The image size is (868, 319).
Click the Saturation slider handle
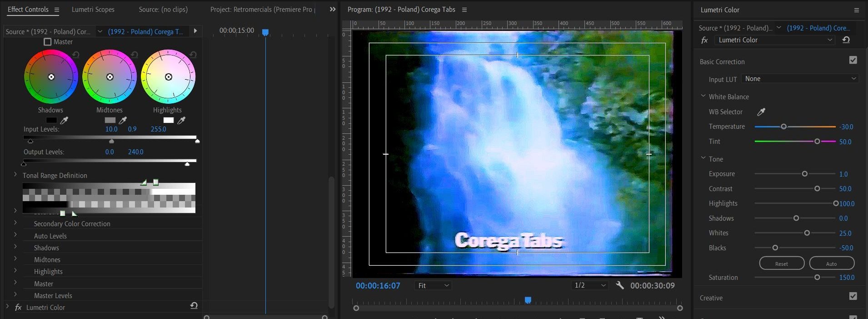817,277
